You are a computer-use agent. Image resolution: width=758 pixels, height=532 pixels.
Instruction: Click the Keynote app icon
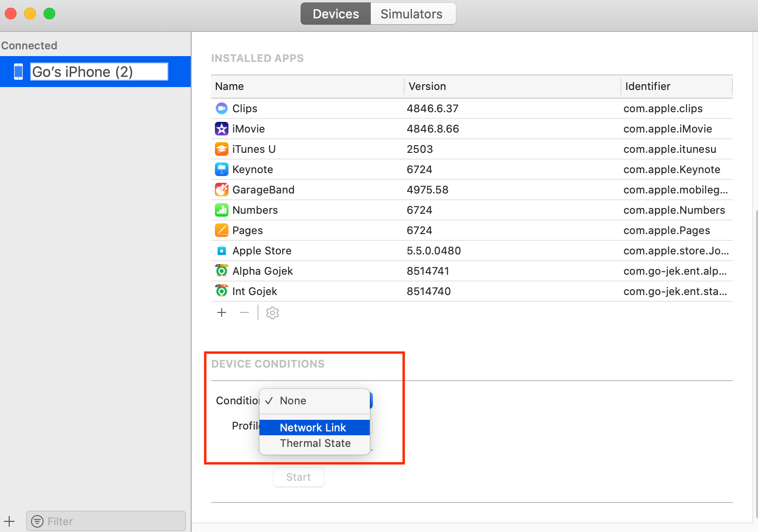pyautogui.click(x=222, y=169)
